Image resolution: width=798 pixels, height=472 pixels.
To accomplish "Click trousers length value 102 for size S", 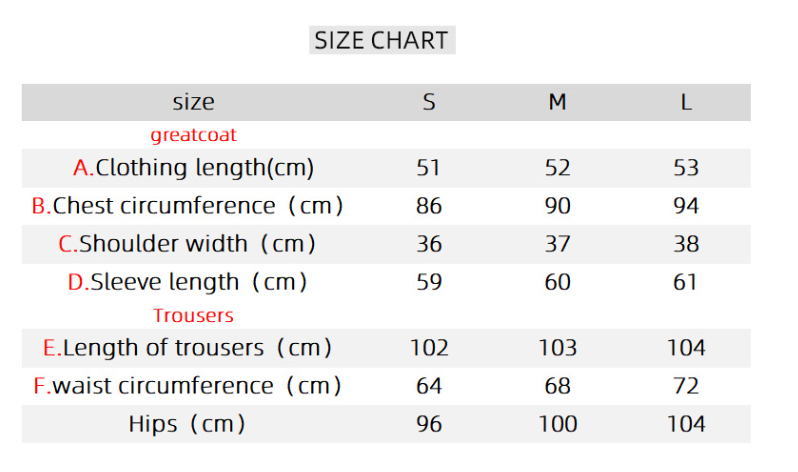I will (x=429, y=348).
